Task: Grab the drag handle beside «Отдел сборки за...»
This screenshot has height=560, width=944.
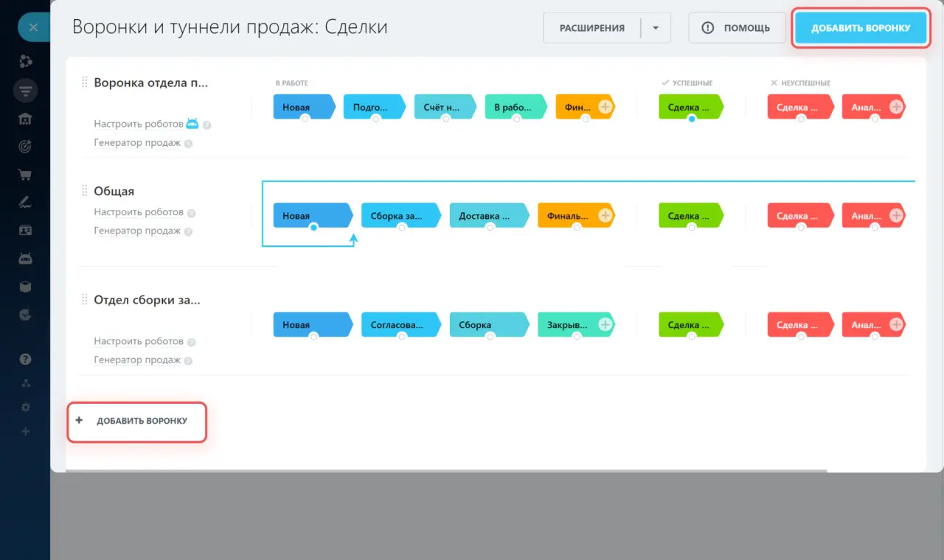Action: 85,300
